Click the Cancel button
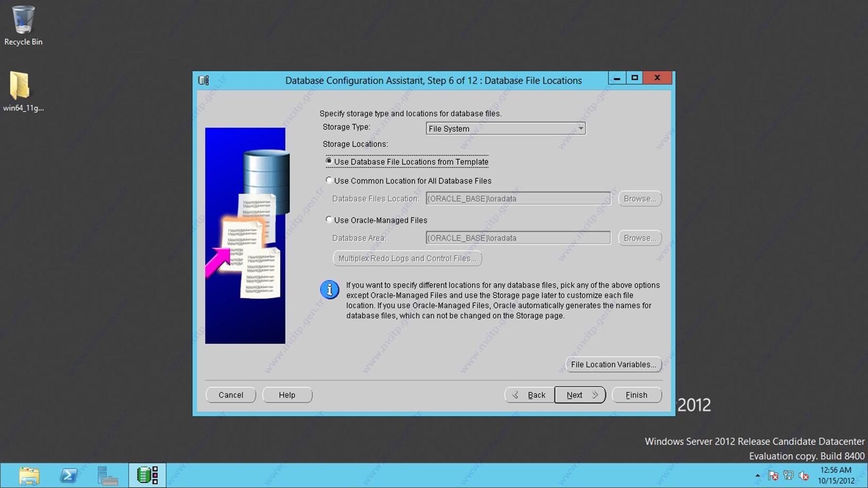 (x=231, y=395)
